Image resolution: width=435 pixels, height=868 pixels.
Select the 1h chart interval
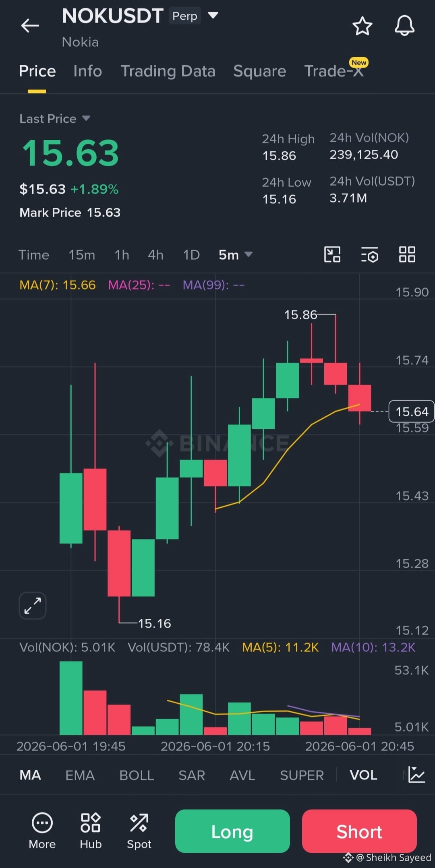[122, 255]
